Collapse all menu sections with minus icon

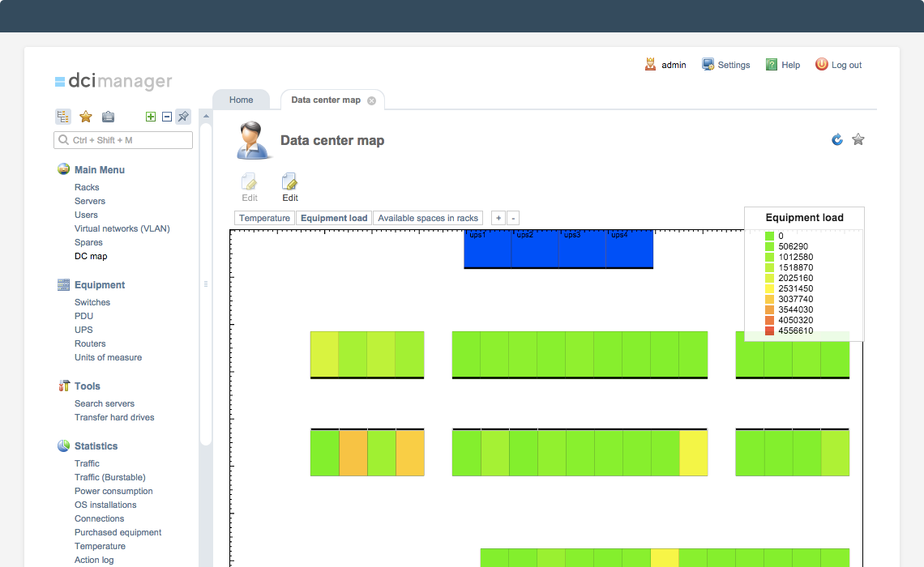[167, 117]
